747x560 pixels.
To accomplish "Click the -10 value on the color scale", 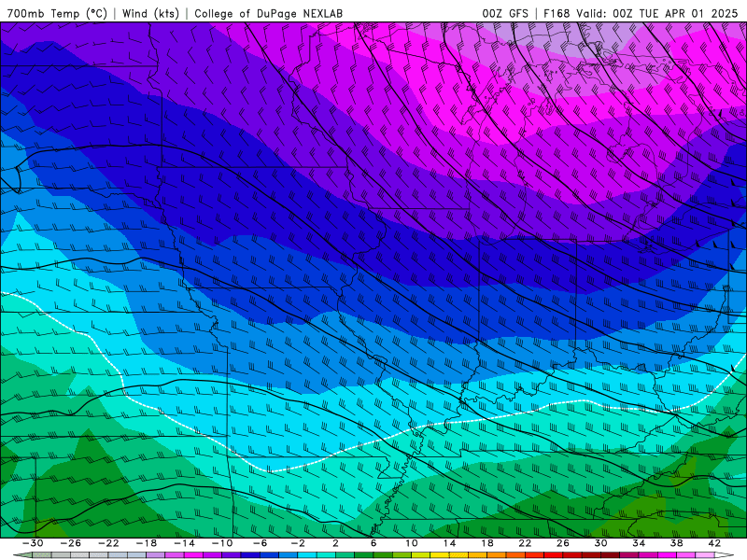I will click(x=222, y=543).
